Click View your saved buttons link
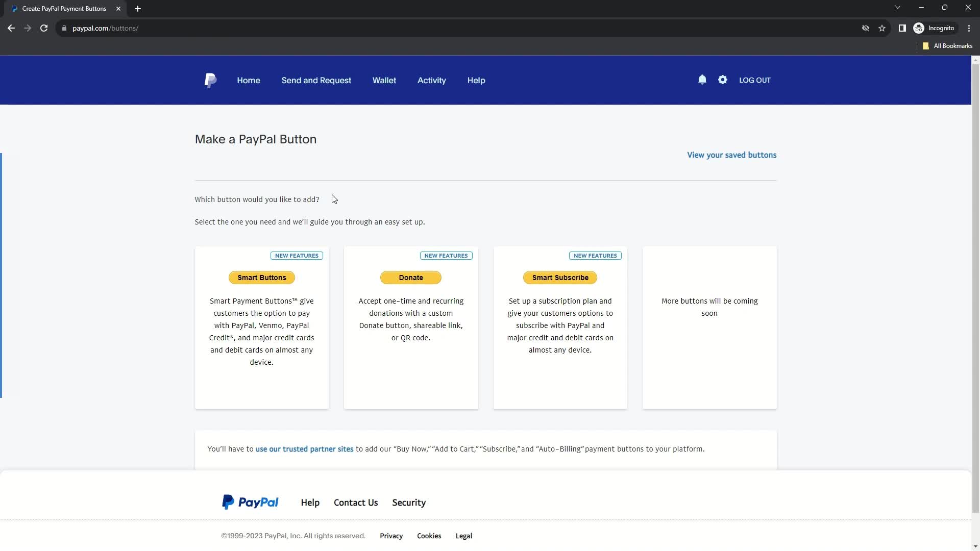The height and width of the screenshot is (551, 980). pyautogui.click(x=732, y=155)
